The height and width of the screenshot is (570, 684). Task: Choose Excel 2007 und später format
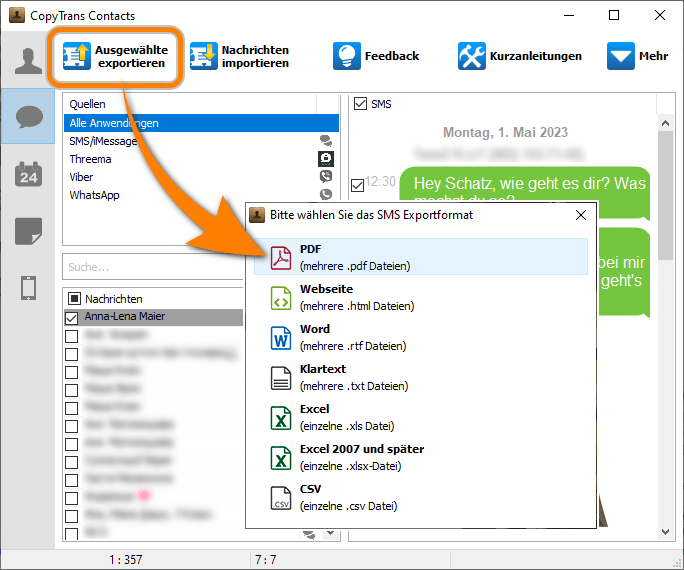coord(421,457)
